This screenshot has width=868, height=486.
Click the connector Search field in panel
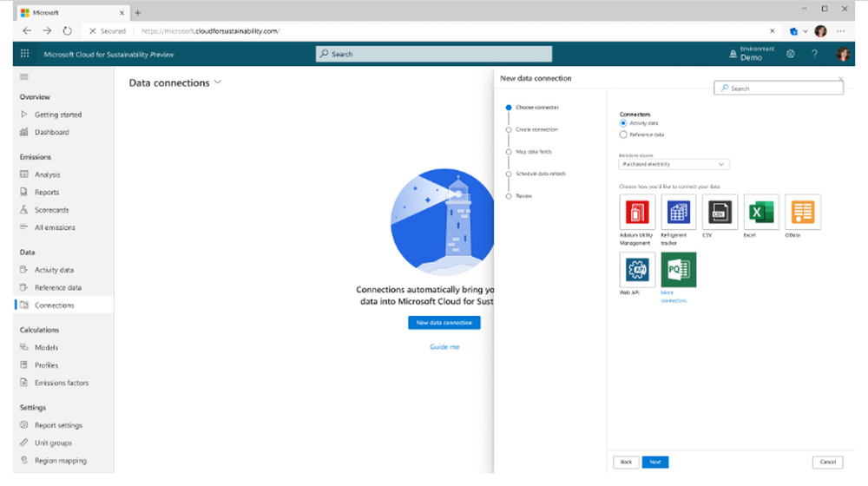779,88
